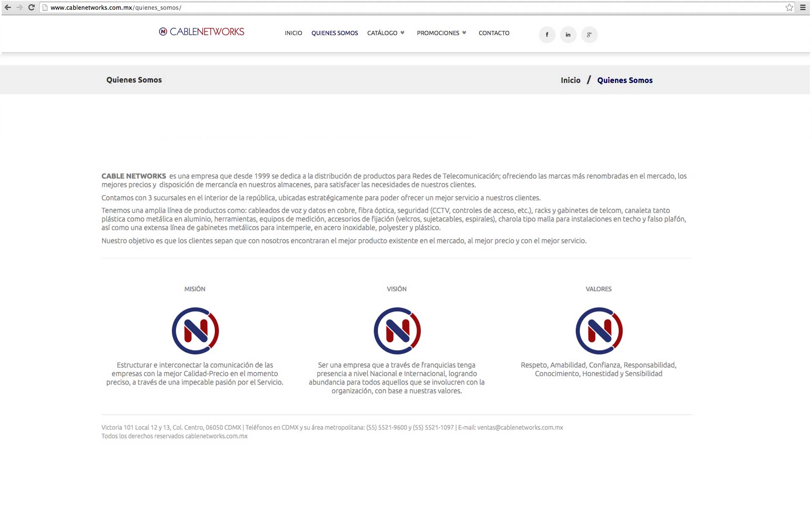812x529 pixels.
Task: Open the Google Plus social icon
Action: (589, 35)
